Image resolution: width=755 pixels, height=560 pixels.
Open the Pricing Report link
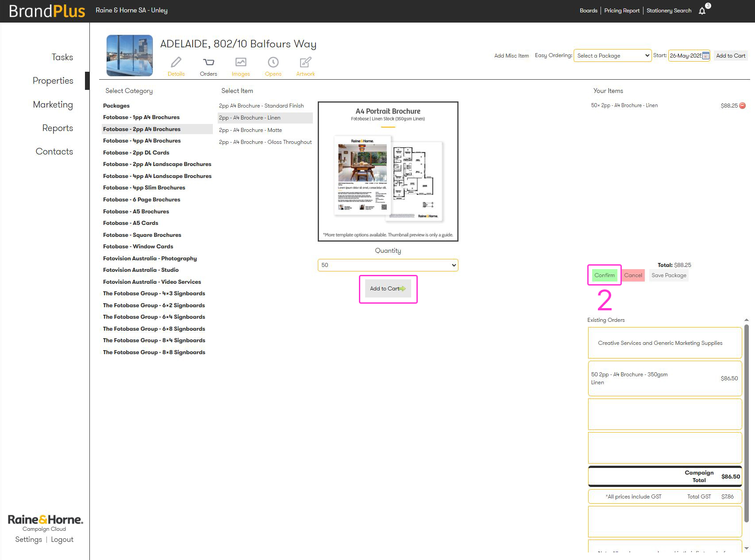pos(622,11)
